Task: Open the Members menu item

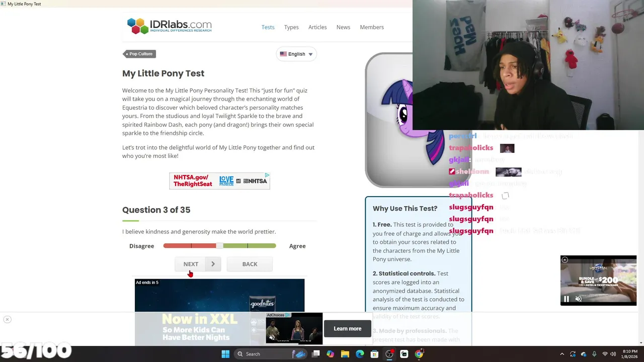Action: coord(372,27)
